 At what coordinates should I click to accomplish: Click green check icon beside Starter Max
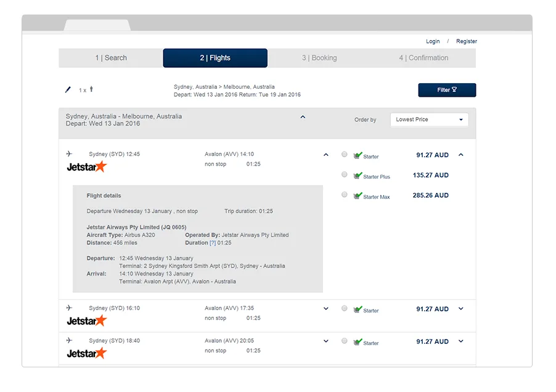point(358,195)
